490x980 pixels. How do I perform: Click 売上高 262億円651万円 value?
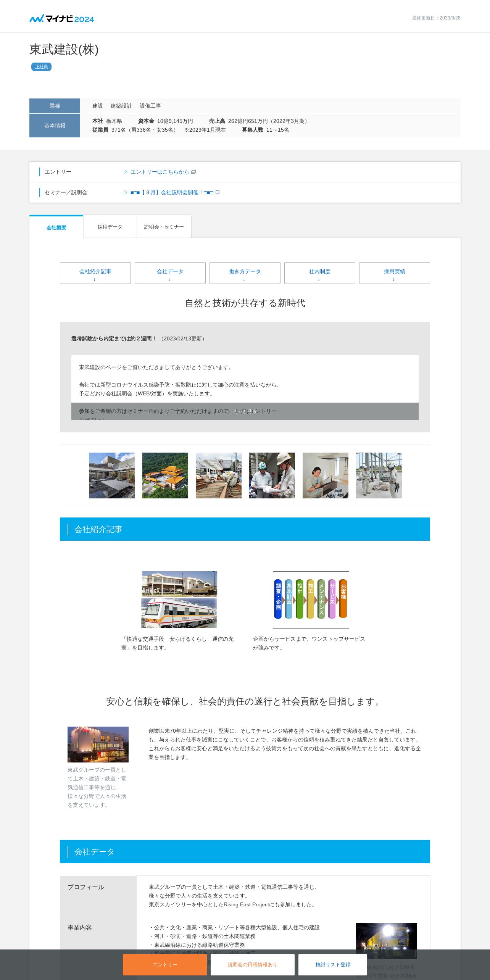click(259, 121)
